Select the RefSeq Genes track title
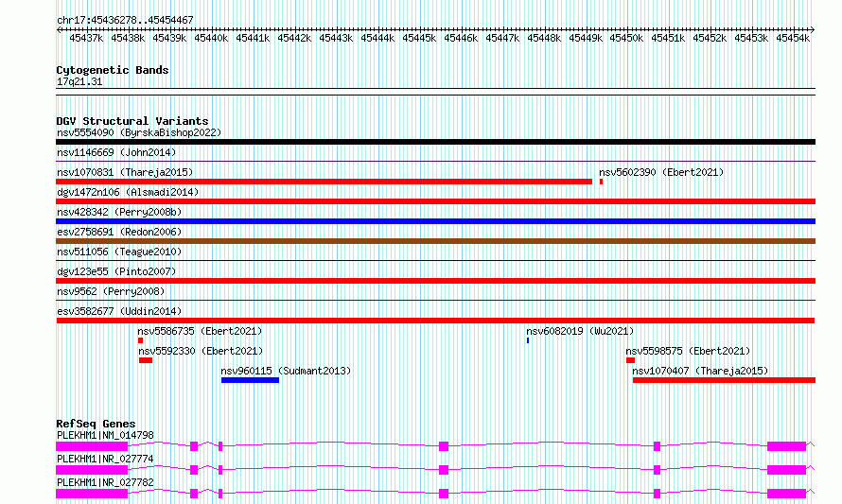842x504 pixels. [x=96, y=424]
